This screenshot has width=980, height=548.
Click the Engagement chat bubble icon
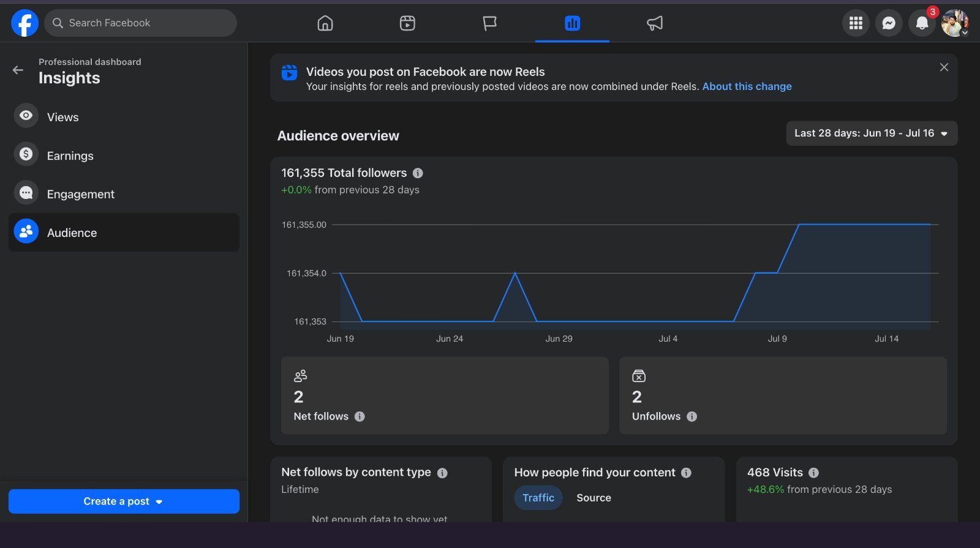[26, 193]
